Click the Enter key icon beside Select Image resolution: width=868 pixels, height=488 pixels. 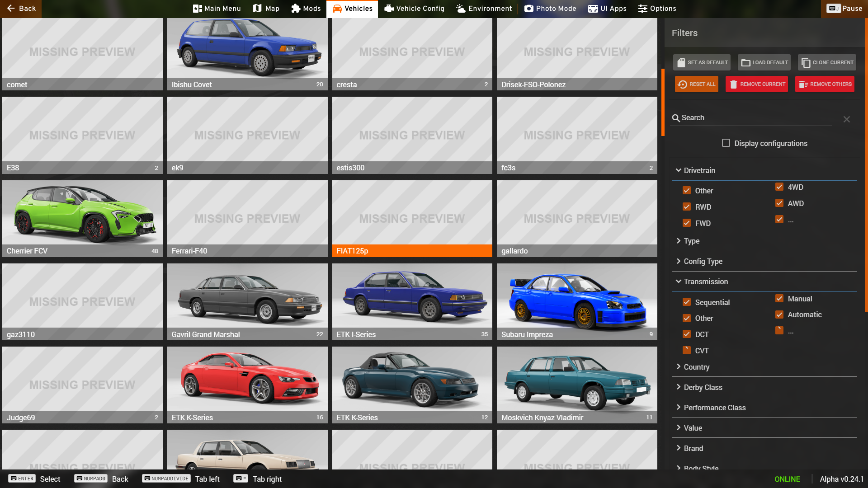[x=22, y=479]
